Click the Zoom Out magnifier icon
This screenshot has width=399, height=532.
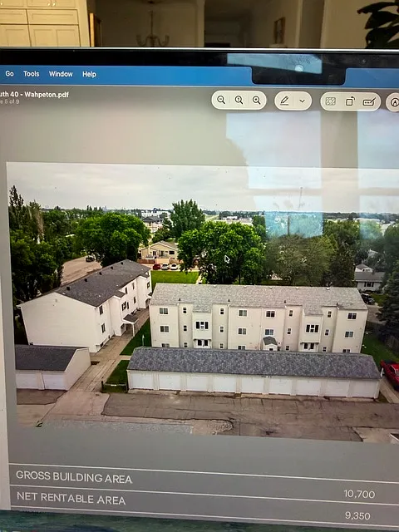coord(221,100)
